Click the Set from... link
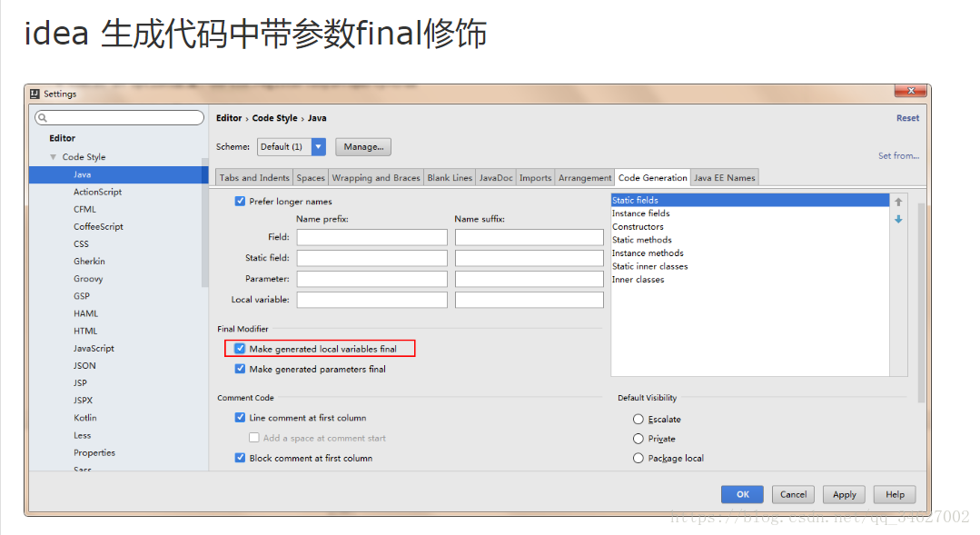The image size is (980, 535). (899, 155)
